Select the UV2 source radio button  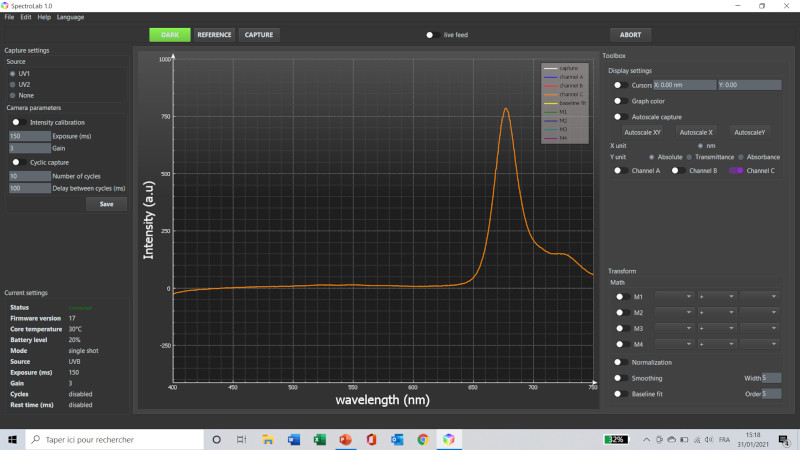[x=12, y=84]
